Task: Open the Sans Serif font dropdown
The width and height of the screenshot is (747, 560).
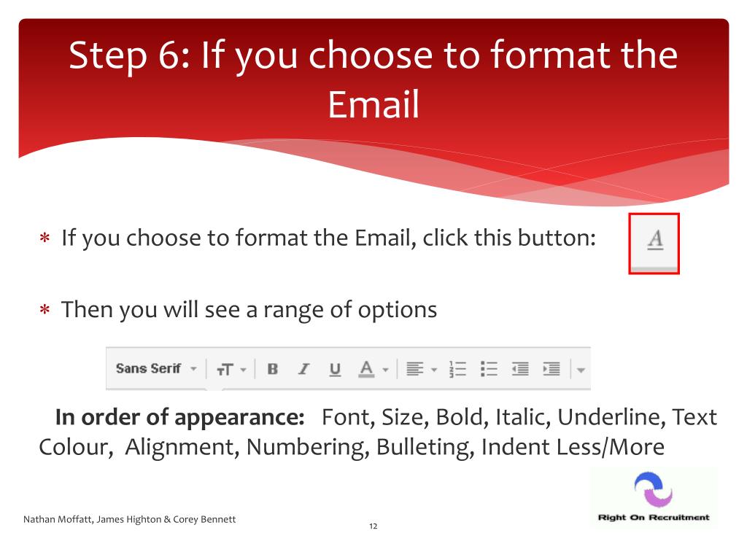Action: (x=156, y=368)
